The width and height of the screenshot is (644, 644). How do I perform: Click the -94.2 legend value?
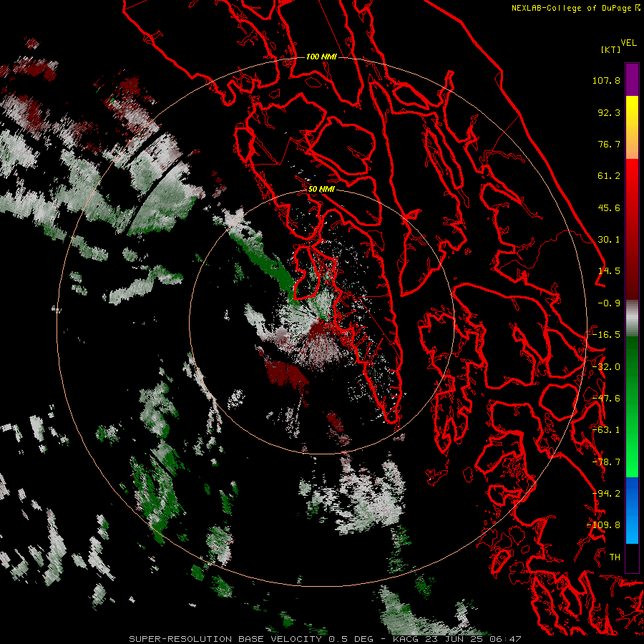(x=606, y=494)
